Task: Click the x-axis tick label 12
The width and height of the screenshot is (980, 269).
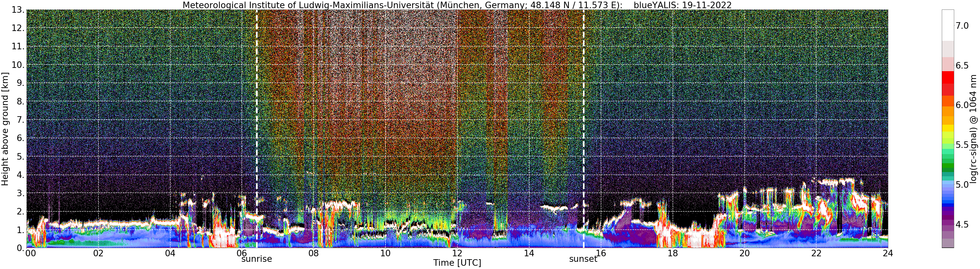Action: (x=457, y=253)
